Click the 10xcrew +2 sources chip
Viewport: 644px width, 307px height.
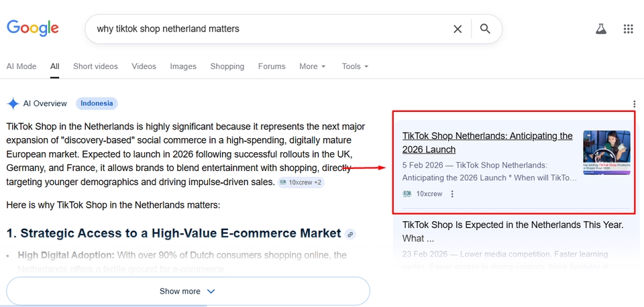(301, 182)
